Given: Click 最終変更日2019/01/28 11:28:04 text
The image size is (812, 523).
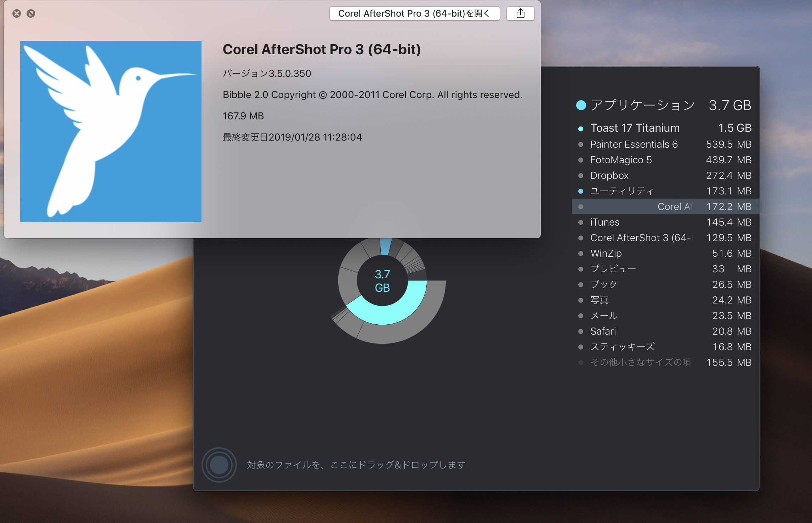Looking at the screenshot, I should (x=292, y=137).
